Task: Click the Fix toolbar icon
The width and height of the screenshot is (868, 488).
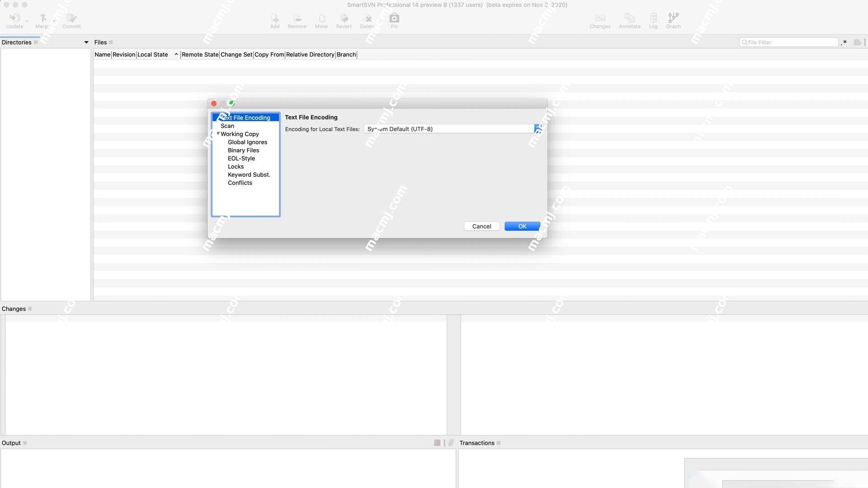Action: pos(394,19)
